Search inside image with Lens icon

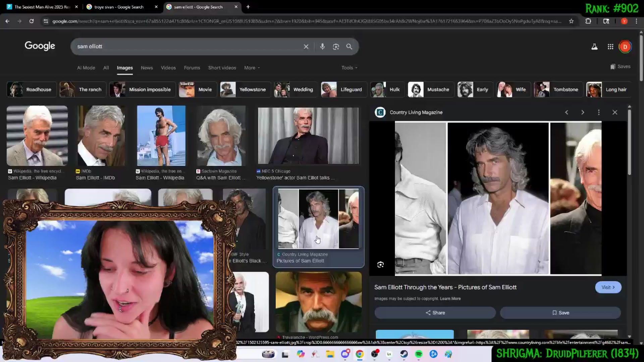380,265
